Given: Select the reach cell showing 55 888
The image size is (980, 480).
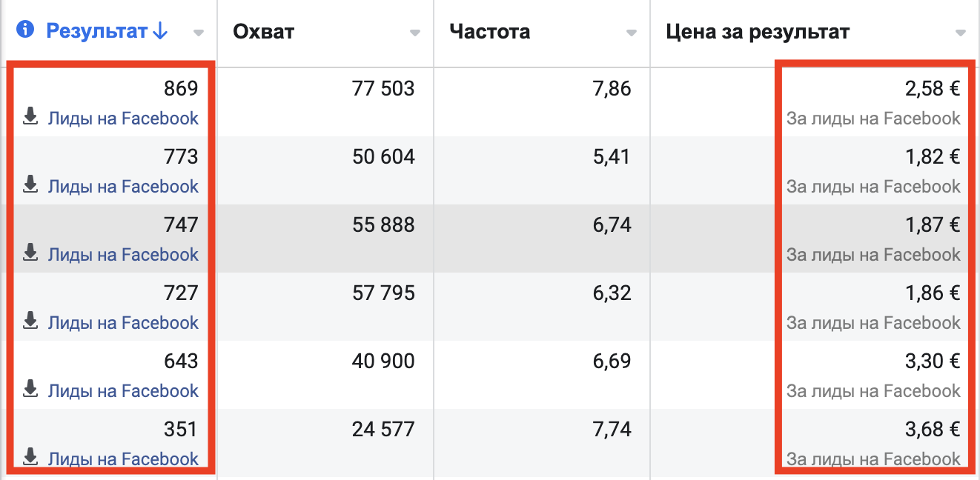Looking at the screenshot, I should [x=383, y=225].
